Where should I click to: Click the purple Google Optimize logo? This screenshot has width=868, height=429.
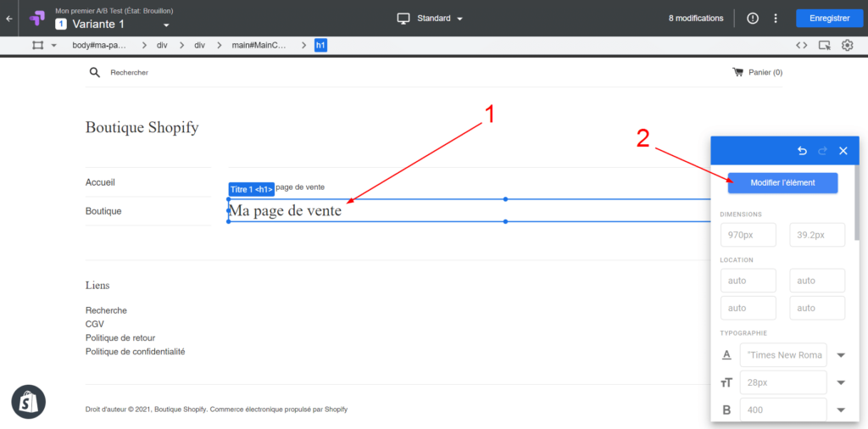pos(37,19)
